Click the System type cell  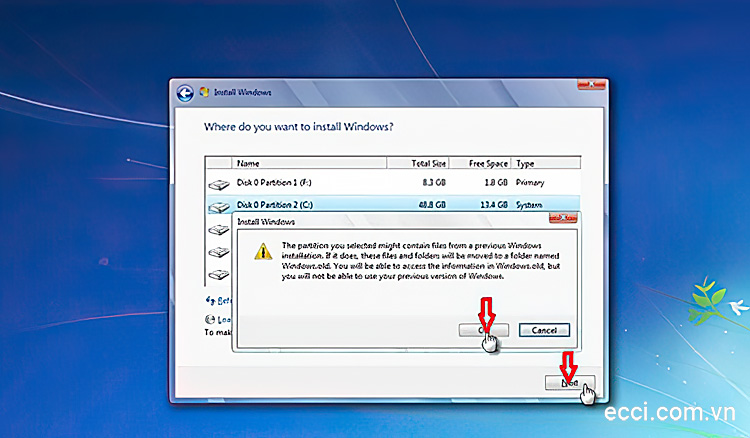[x=529, y=205]
